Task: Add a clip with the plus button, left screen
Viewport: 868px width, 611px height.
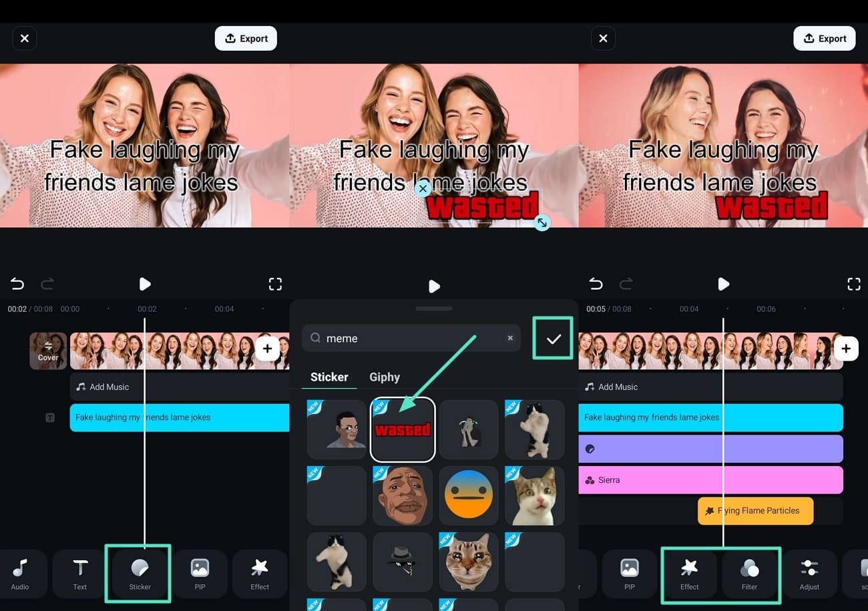Action: pyautogui.click(x=267, y=349)
